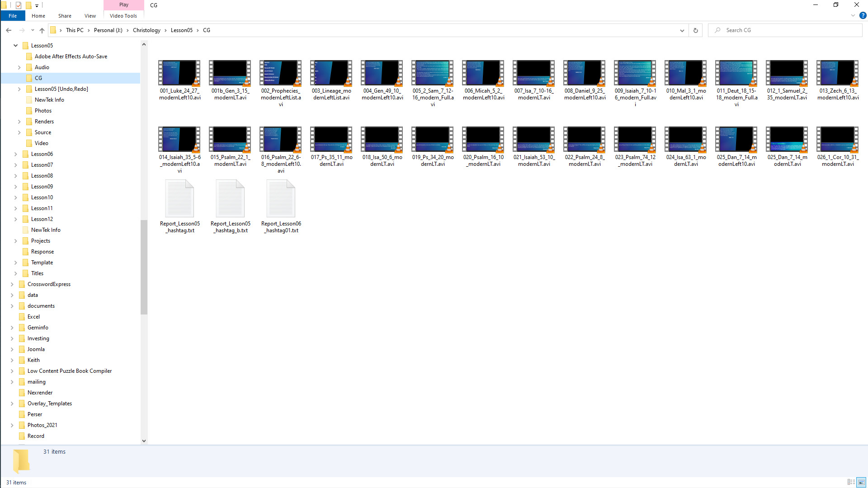The image size is (868, 488).
Task: Open the File menu
Action: [13, 16]
